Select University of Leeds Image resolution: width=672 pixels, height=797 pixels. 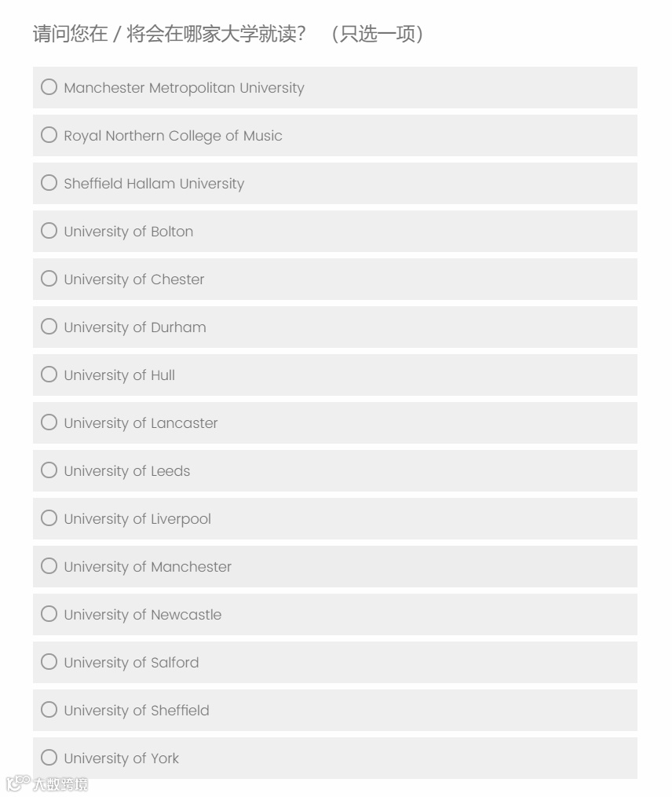(49, 470)
